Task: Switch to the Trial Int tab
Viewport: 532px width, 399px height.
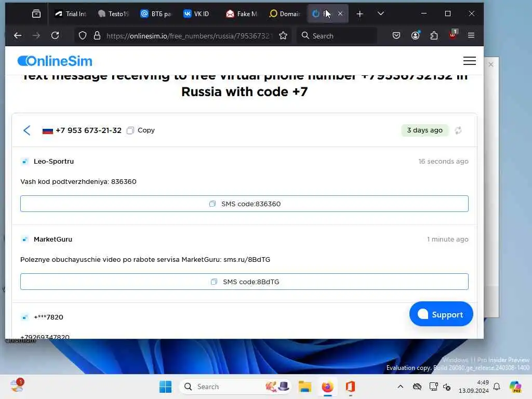Action: click(71, 14)
